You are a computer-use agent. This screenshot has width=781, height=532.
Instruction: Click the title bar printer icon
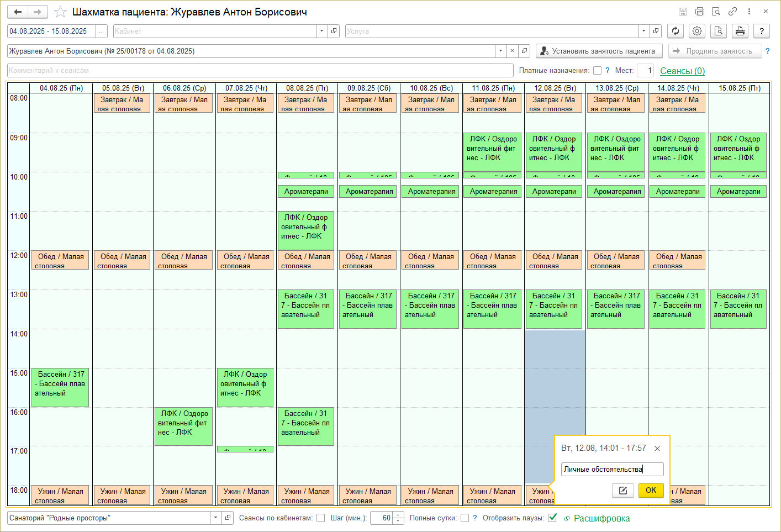[x=700, y=12]
